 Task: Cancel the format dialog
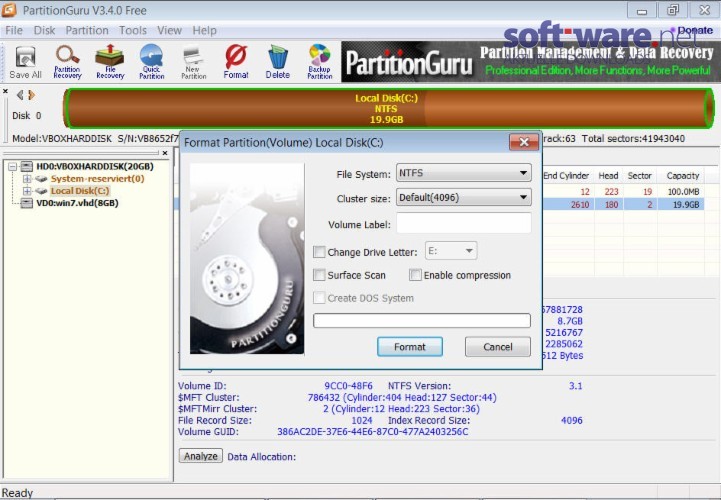[x=498, y=347]
